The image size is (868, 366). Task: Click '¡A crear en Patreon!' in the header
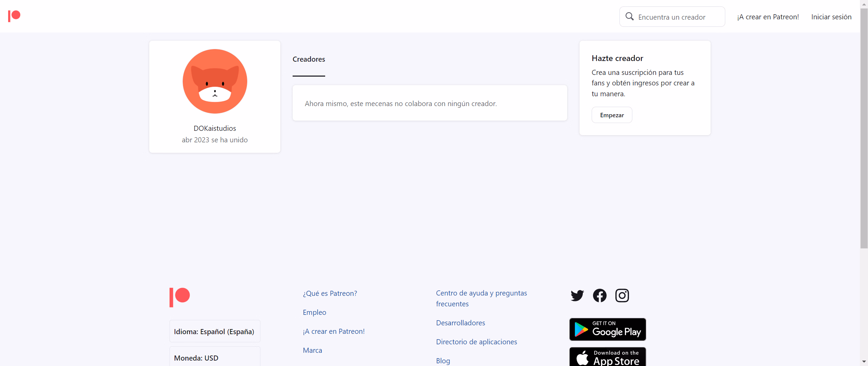768,17
